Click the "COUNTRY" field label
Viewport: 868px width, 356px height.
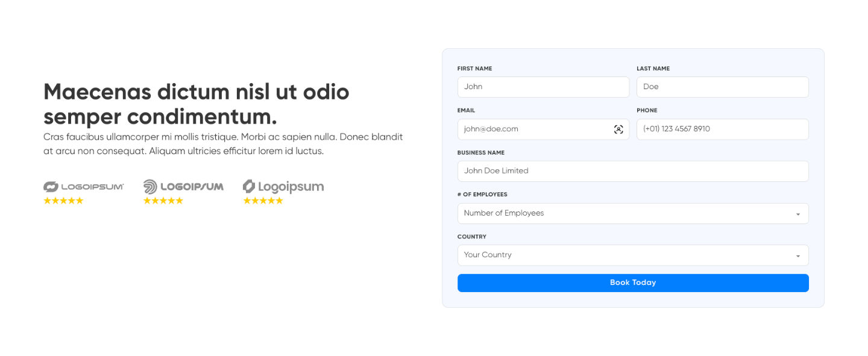[472, 237]
